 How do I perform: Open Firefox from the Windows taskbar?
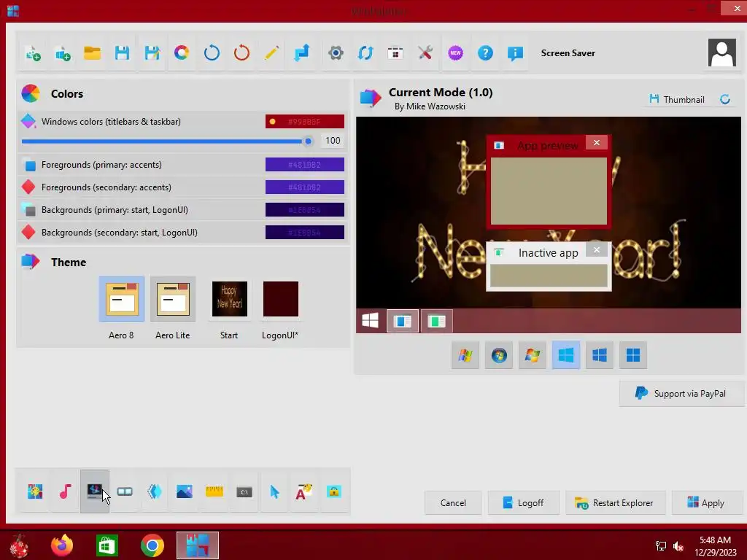62,545
